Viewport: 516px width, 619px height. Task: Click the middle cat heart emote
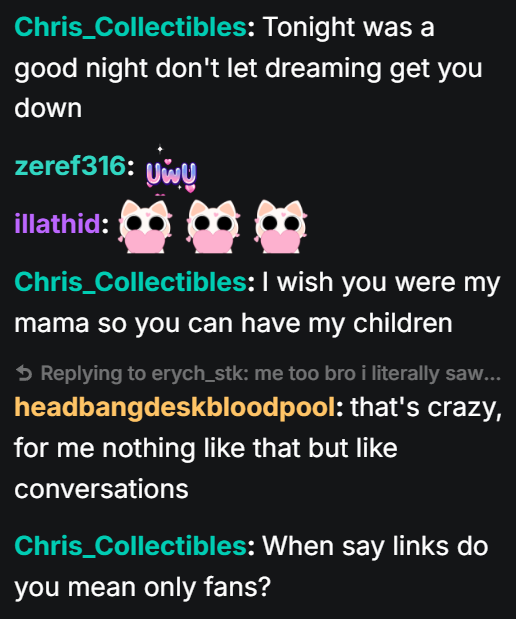[213, 226]
